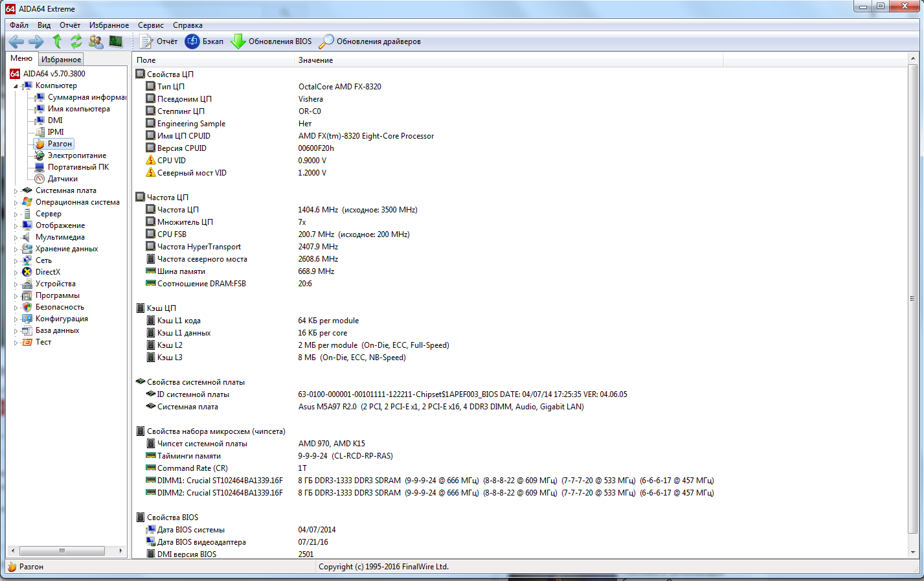The height and width of the screenshot is (581, 924).
Task: Select Имя компьютера in the tree
Action: 78,109
